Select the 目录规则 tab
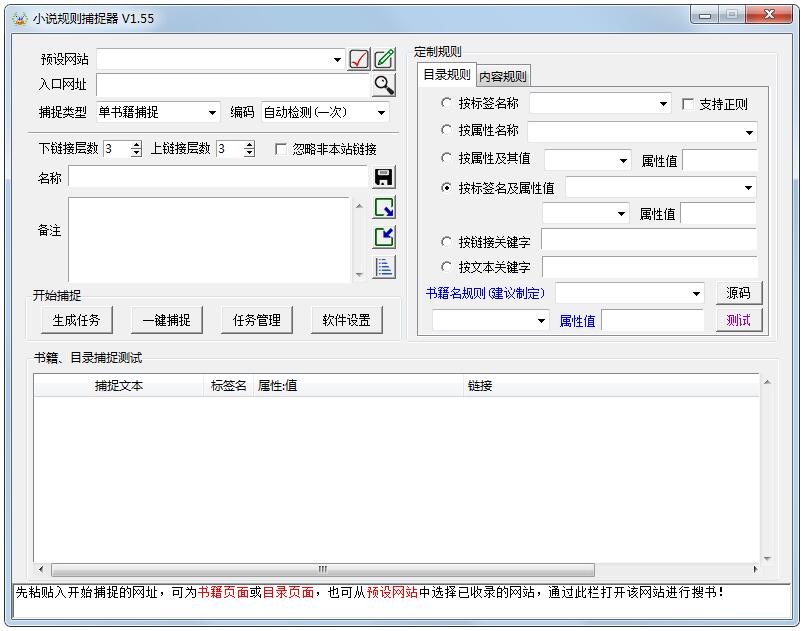 point(446,75)
